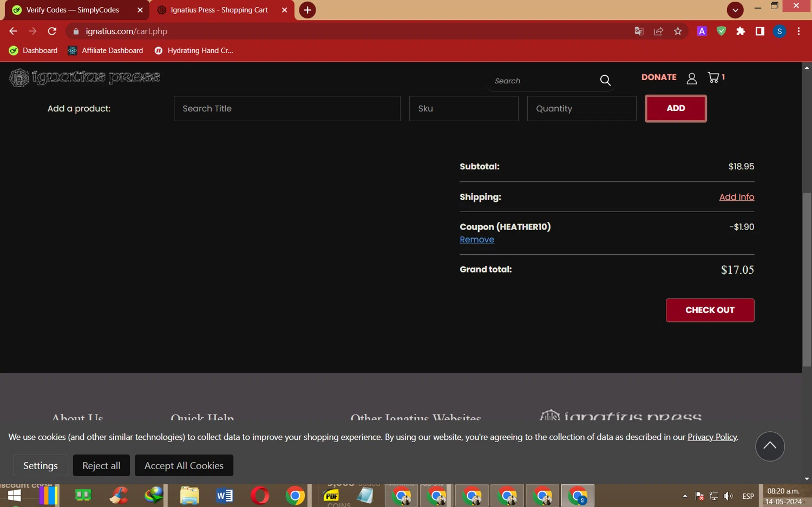The height and width of the screenshot is (507, 812).
Task: Remove the HEATHER10 coupon
Action: point(476,240)
